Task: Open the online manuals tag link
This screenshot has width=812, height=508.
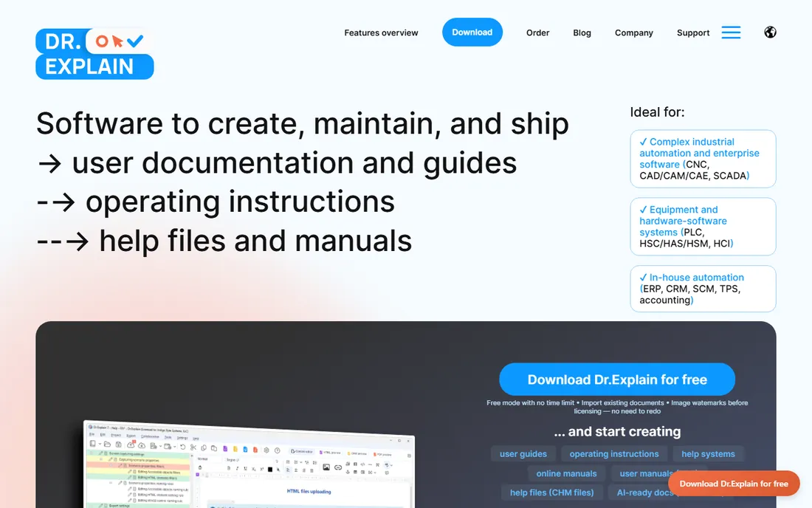Action: pos(566,474)
